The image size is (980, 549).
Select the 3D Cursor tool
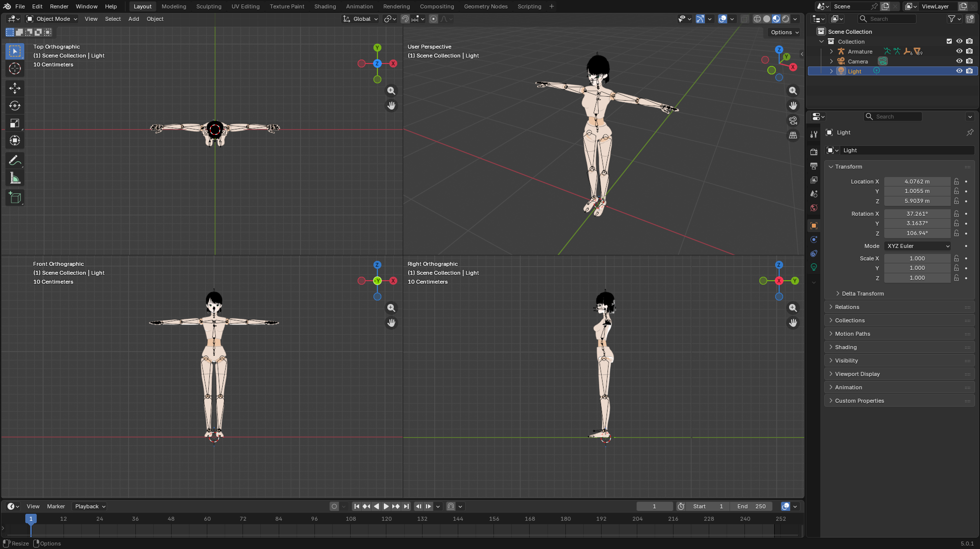(x=15, y=68)
